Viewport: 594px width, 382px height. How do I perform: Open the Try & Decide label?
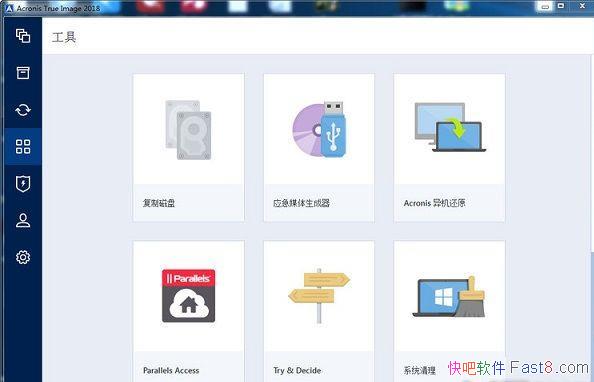click(x=297, y=370)
